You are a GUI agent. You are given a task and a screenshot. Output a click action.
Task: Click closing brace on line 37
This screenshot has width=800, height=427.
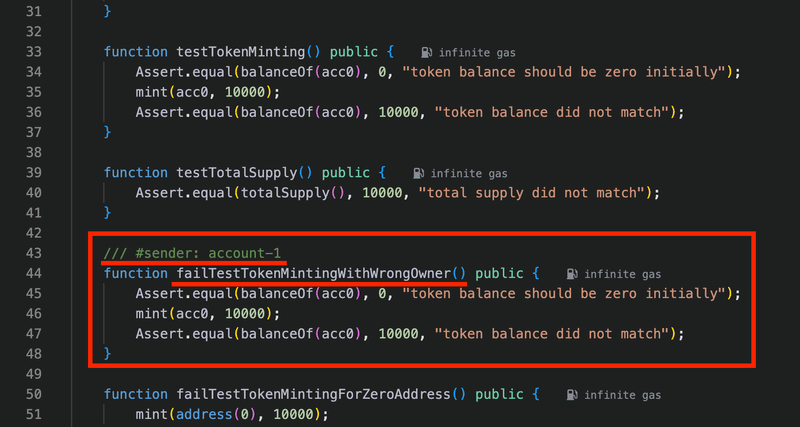tap(107, 132)
